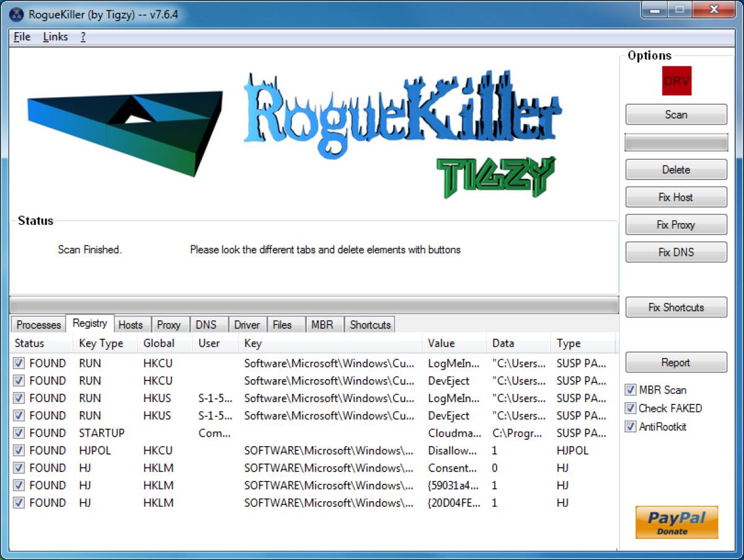Switch to the Processes tab

[x=37, y=325]
